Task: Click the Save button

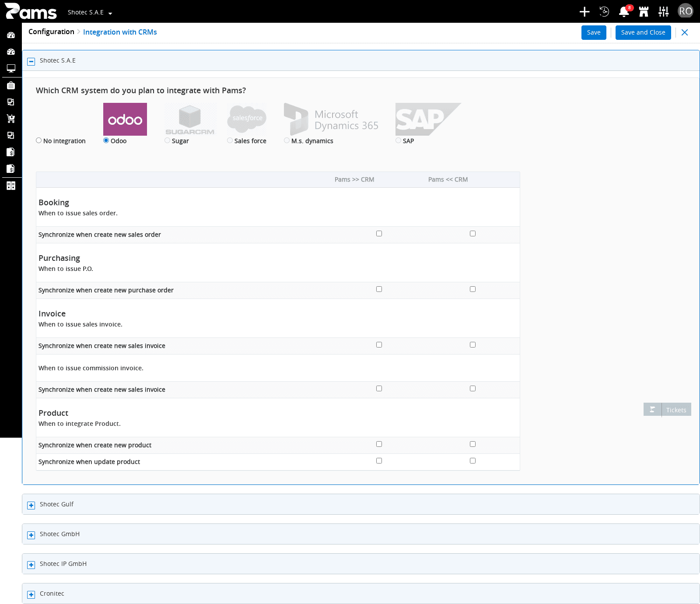Action: pos(594,32)
